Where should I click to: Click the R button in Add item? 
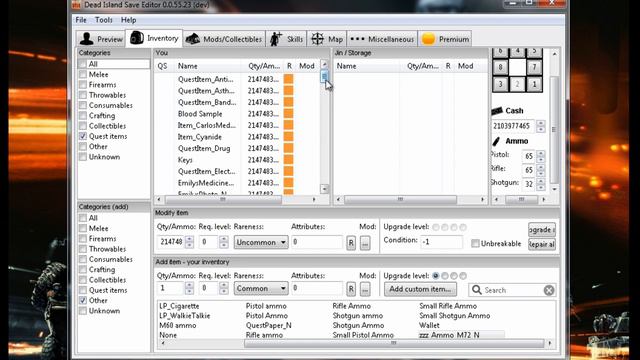pyautogui.click(x=351, y=289)
